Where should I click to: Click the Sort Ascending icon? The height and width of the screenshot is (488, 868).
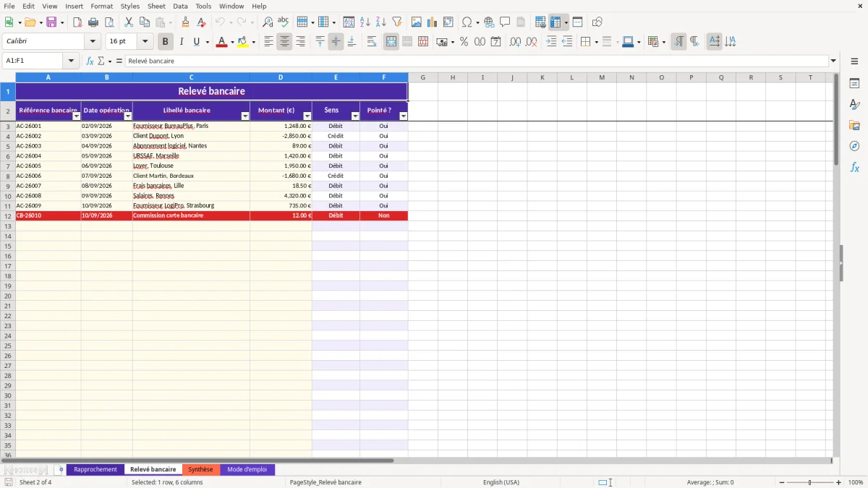[365, 22]
